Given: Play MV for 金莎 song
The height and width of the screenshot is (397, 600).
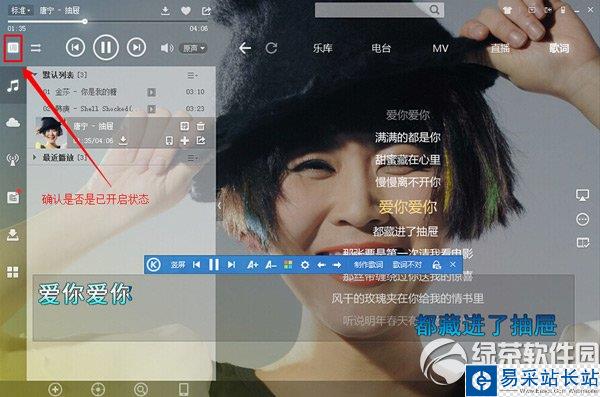Looking at the screenshot, I should [x=152, y=92].
